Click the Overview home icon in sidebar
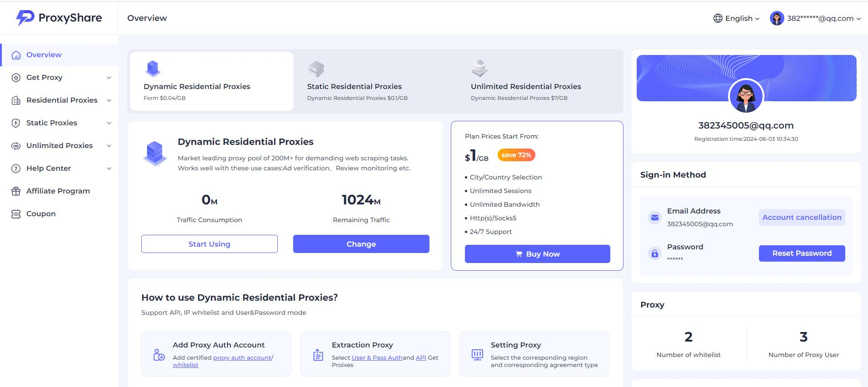 click(16, 55)
